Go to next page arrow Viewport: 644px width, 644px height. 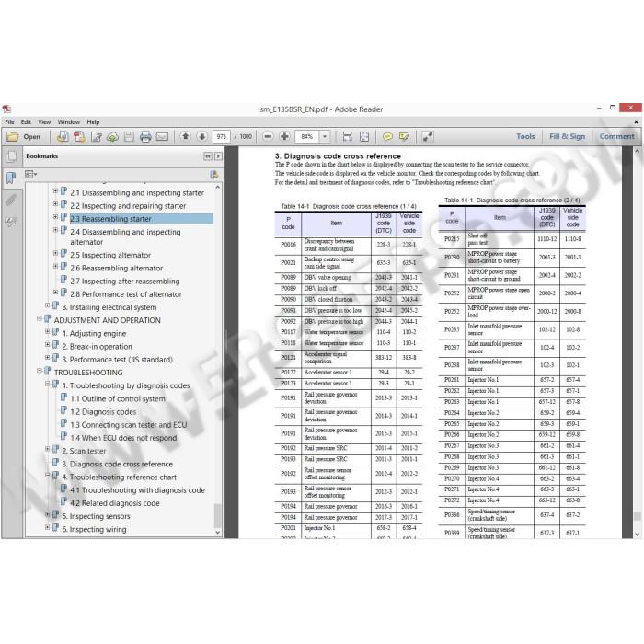tap(201, 136)
